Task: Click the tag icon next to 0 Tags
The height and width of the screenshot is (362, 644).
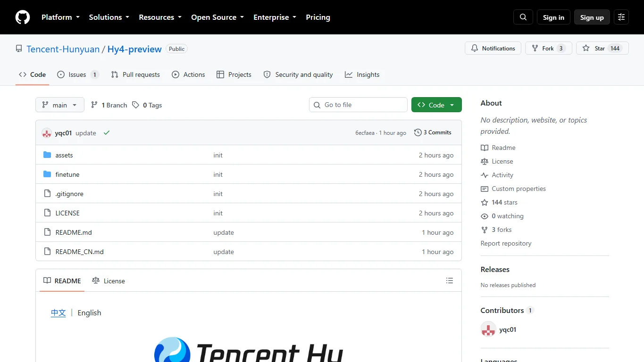Action: coord(136,105)
